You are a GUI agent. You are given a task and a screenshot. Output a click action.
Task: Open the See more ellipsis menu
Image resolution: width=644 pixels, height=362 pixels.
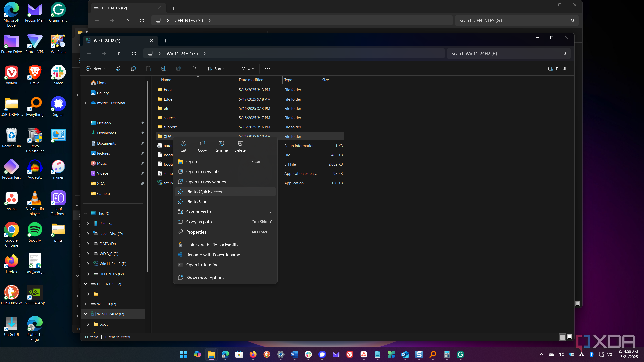(x=267, y=69)
